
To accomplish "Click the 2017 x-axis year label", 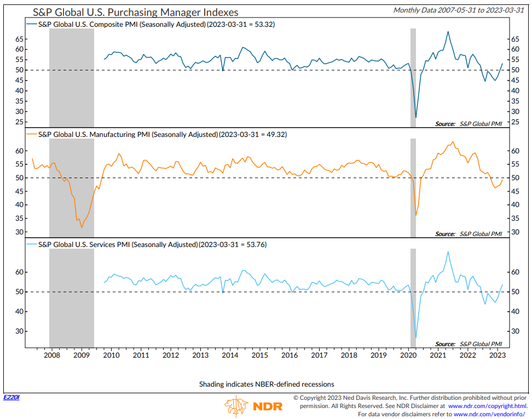I will pos(319,355).
